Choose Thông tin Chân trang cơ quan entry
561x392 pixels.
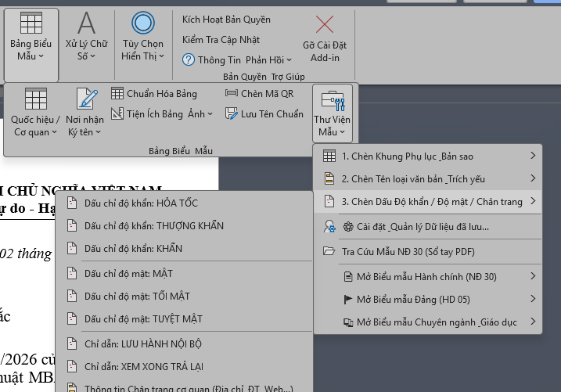click(x=184, y=387)
